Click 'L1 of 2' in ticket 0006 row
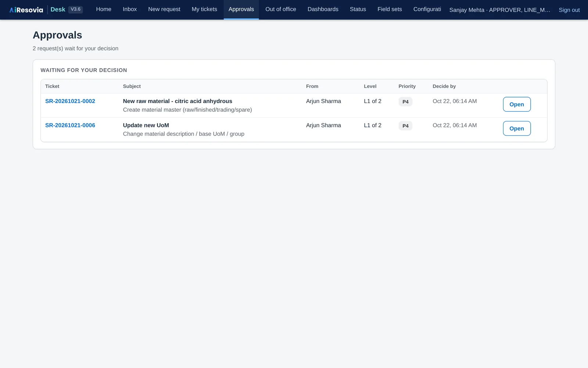This screenshot has width=588, height=368. (x=373, y=125)
